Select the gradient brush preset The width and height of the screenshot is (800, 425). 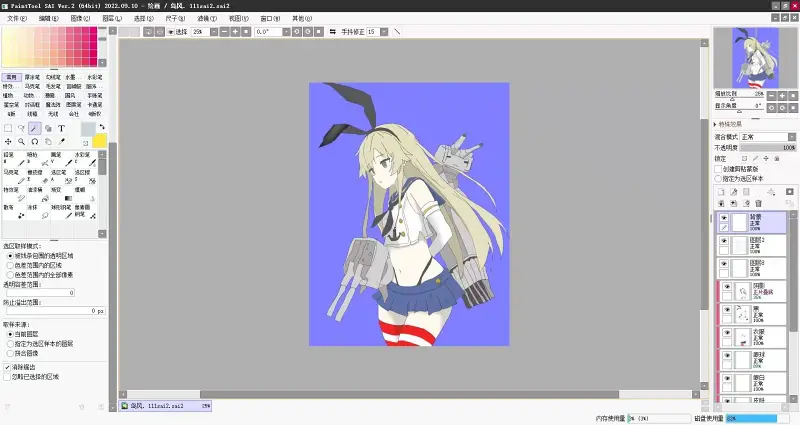click(x=61, y=194)
